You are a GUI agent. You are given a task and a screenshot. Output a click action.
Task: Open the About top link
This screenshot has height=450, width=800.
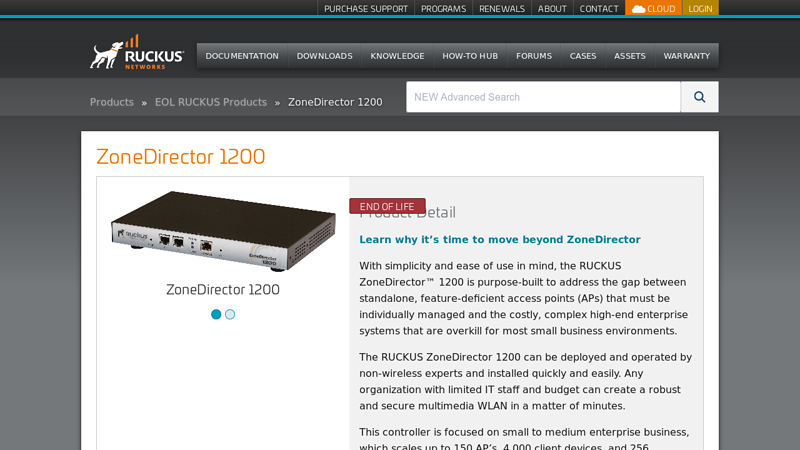[552, 9]
